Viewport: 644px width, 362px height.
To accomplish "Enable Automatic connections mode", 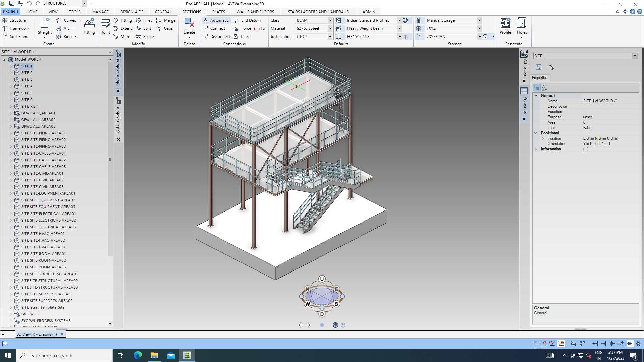I will coord(216,20).
